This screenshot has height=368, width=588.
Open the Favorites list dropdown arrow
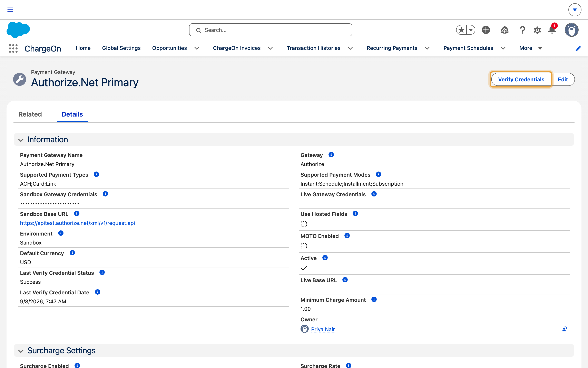pyautogui.click(x=471, y=30)
